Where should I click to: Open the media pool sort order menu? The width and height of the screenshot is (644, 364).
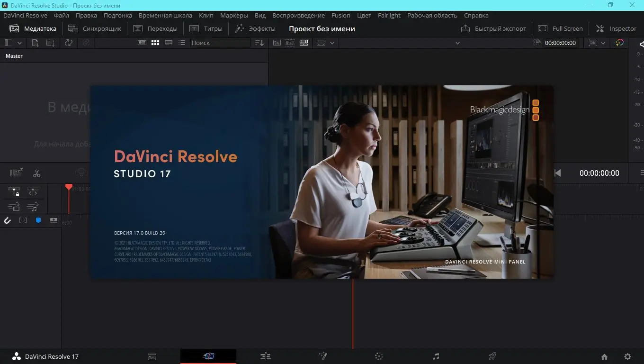click(x=259, y=43)
